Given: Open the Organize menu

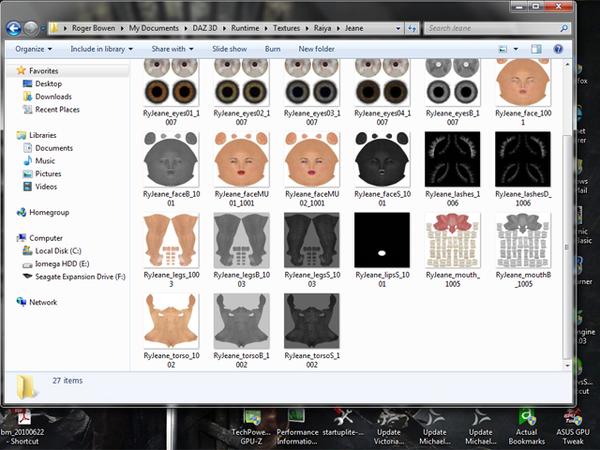Looking at the screenshot, I should pyautogui.click(x=33, y=49).
